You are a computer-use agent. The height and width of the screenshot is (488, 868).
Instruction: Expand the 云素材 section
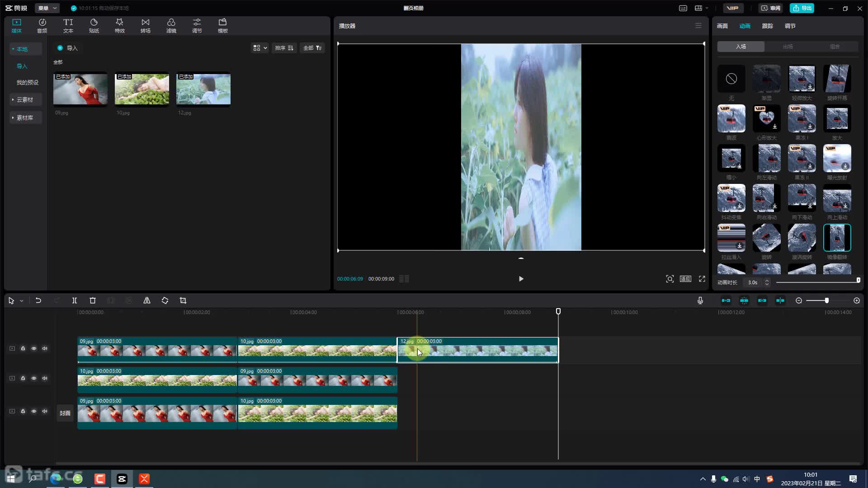point(25,99)
